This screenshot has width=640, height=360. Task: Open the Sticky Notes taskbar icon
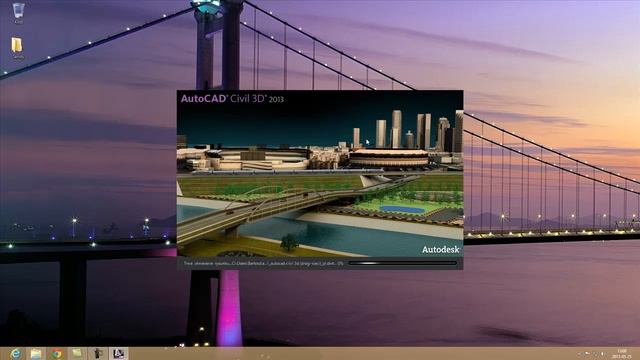tap(77, 353)
